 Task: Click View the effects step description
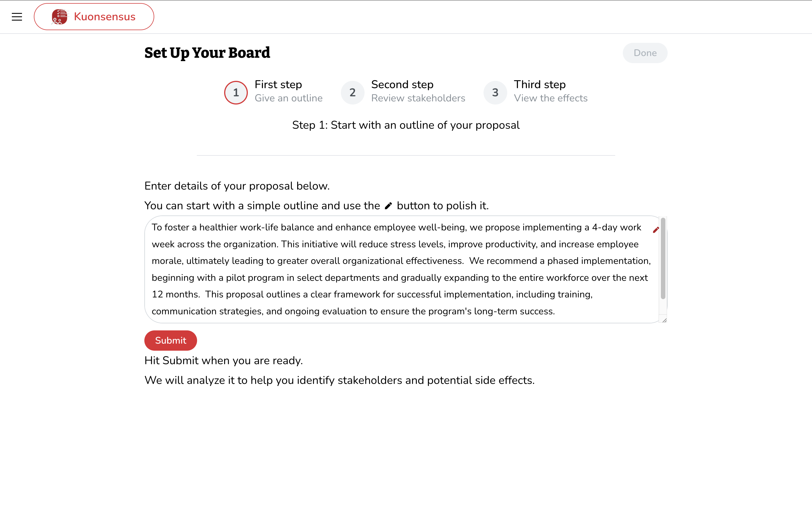550,98
